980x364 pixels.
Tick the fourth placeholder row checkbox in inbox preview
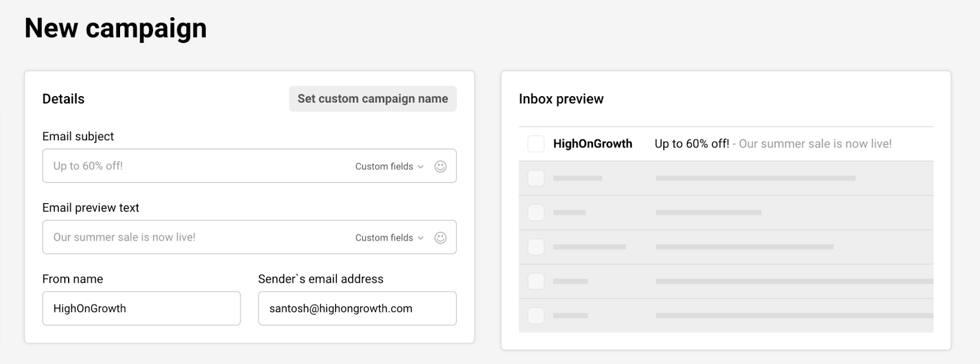tap(536, 281)
